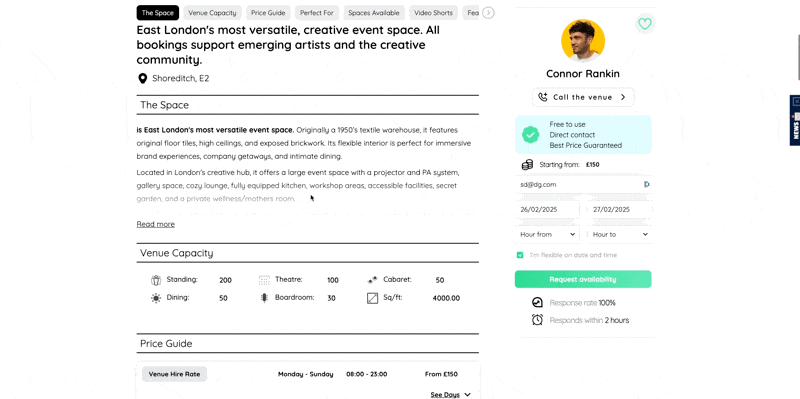Select the Video Shorts tab
Screen dimensions: 800x399
click(433, 13)
